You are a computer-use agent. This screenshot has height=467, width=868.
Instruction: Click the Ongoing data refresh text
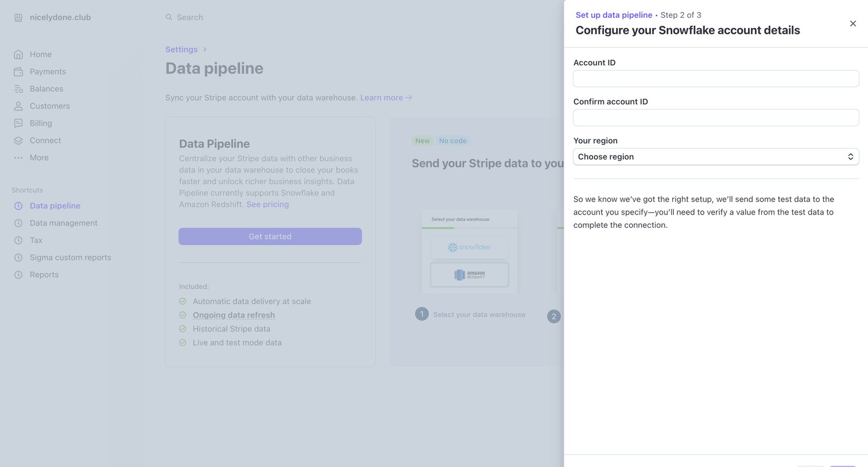click(234, 315)
